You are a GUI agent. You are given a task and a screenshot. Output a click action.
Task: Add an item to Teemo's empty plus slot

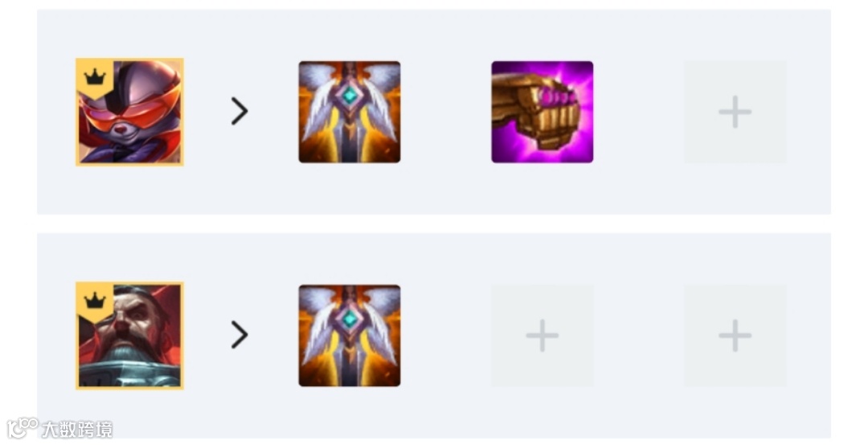tap(735, 112)
